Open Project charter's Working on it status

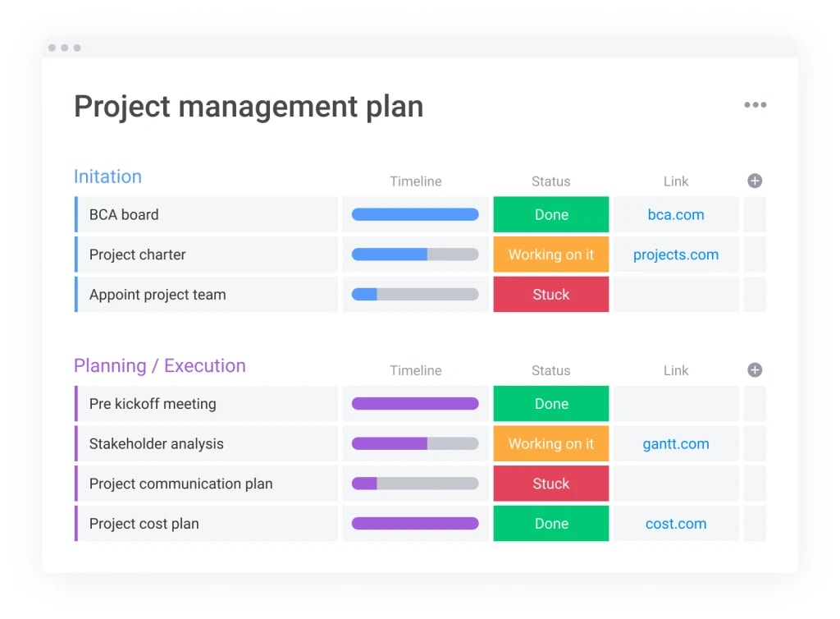pyautogui.click(x=551, y=254)
